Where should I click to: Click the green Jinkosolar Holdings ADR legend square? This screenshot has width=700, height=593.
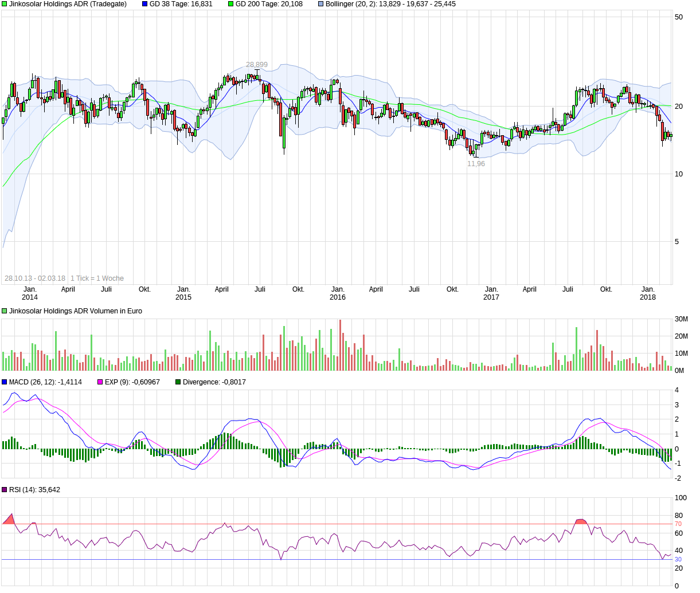coord(5,4)
